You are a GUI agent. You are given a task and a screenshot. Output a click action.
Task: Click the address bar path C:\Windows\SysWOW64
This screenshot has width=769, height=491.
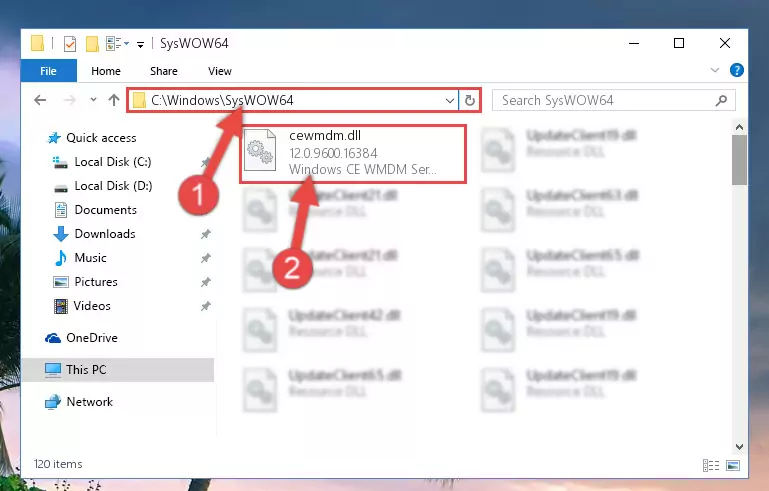[x=222, y=101]
